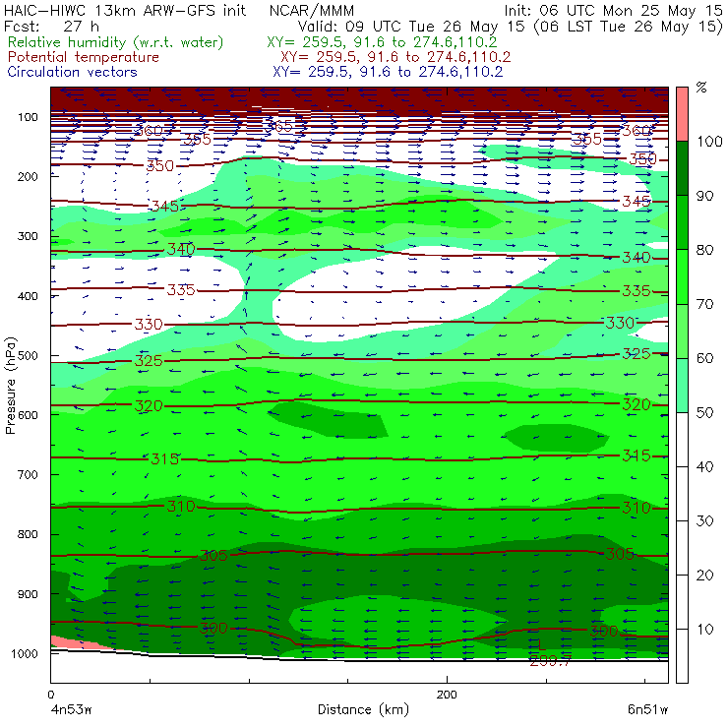Click the green 'XY= 259.5, 91.6 to 274.6,110.2' text
728x728 pixels.
382,42
